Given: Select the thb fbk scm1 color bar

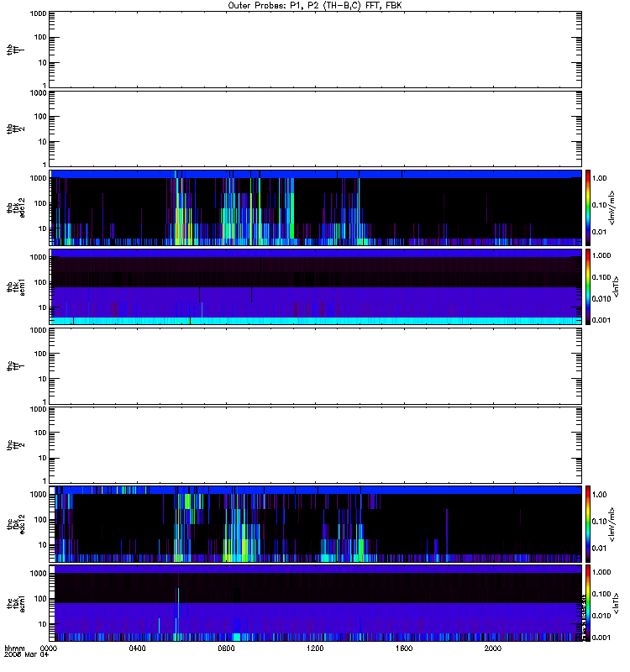Looking at the screenshot, I should [x=588, y=286].
